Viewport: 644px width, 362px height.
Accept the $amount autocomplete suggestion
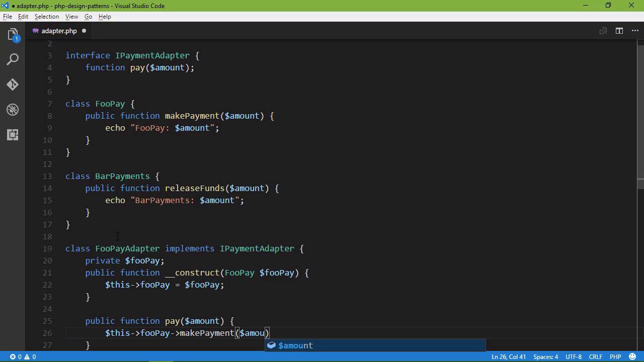click(x=375, y=345)
